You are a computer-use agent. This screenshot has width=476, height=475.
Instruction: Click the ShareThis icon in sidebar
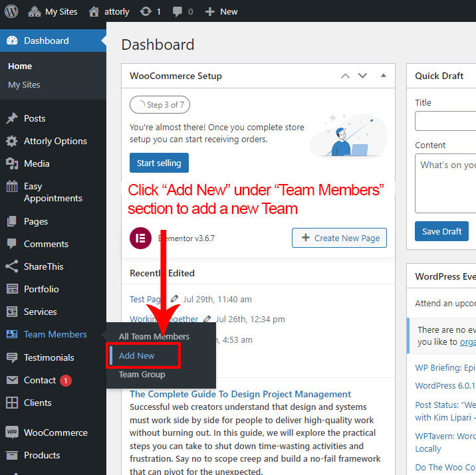click(12, 266)
